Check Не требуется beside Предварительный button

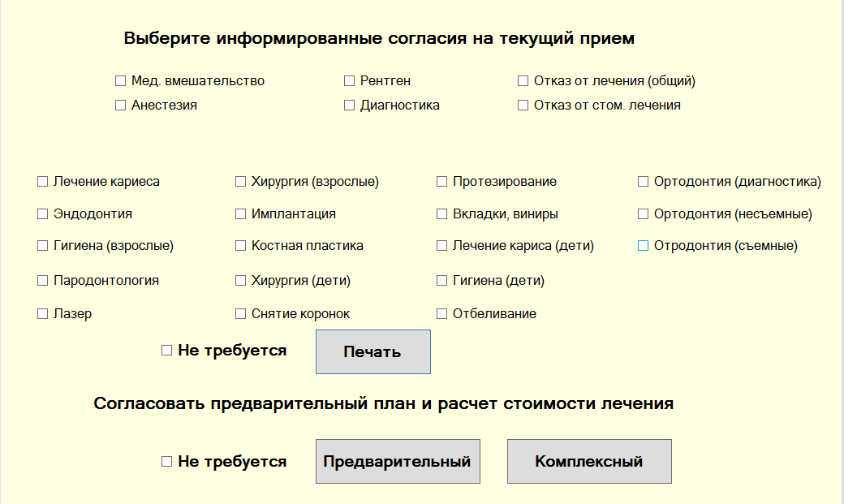click(x=167, y=462)
